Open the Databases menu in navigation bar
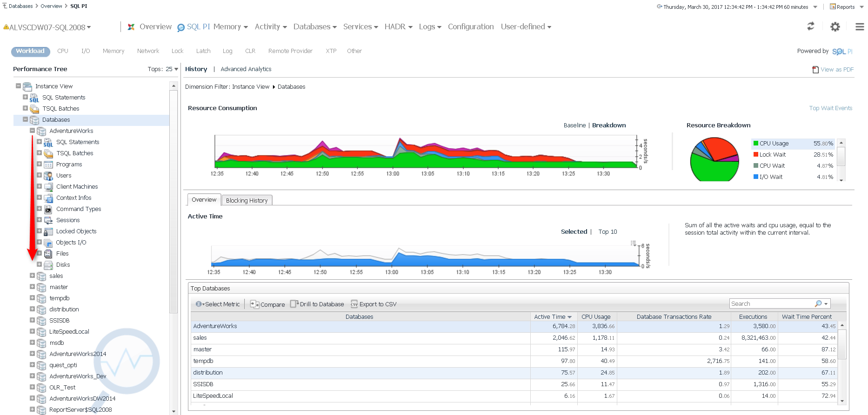The width and height of the screenshot is (868, 415). click(314, 27)
